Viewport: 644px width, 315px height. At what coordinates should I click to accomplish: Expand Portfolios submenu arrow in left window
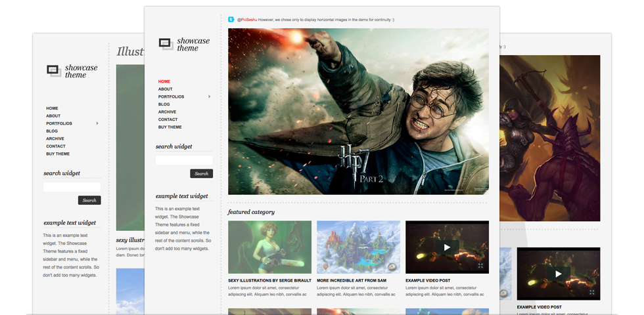pos(97,123)
